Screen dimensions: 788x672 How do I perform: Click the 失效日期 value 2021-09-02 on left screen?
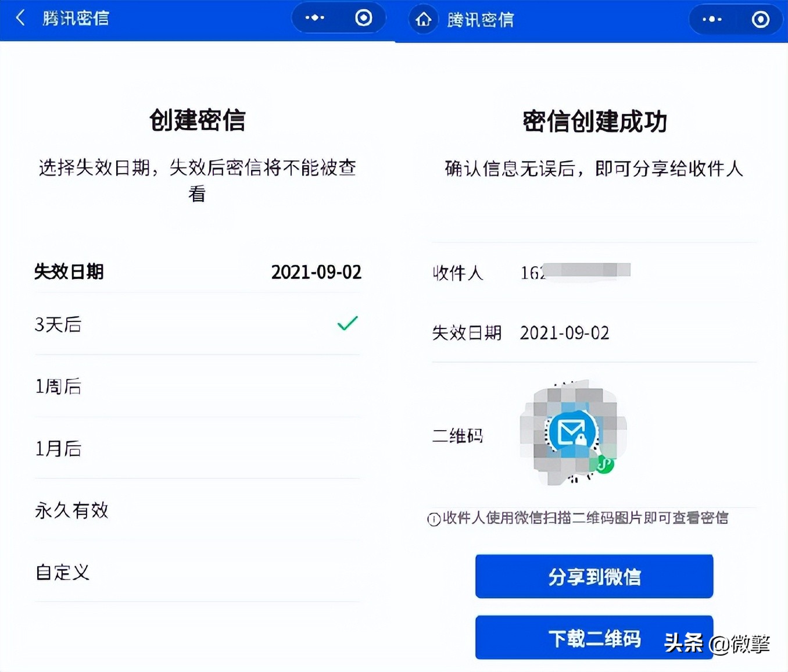[316, 272]
